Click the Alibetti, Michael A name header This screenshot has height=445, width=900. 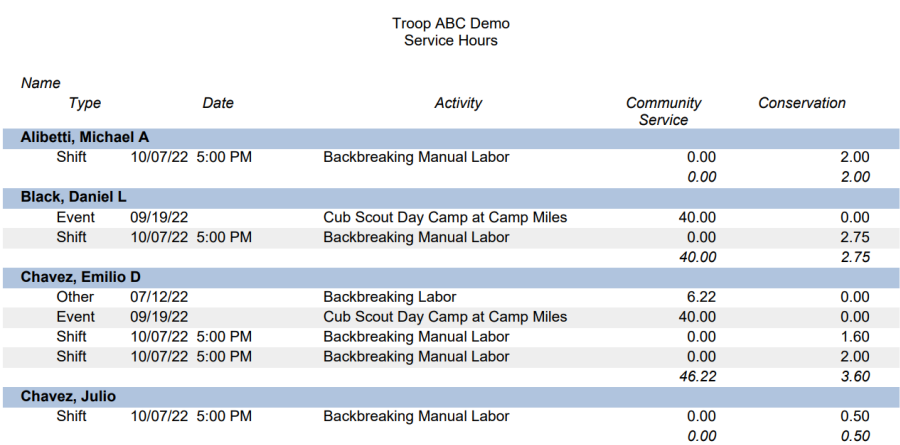click(x=451, y=138)
